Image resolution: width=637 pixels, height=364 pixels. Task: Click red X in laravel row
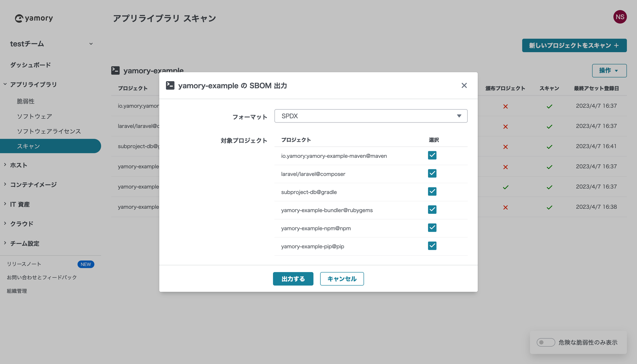(505, 127)
